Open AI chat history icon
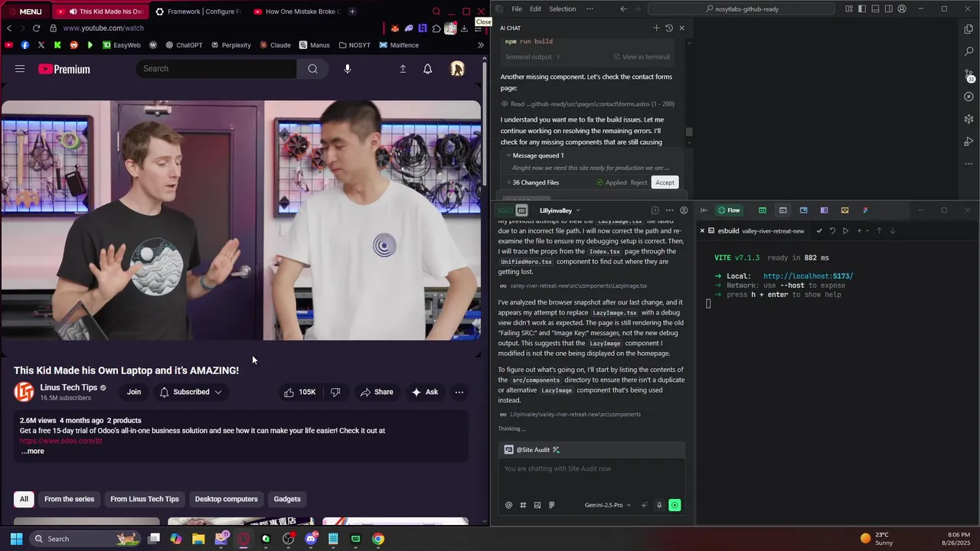 (x=669, y=28)
